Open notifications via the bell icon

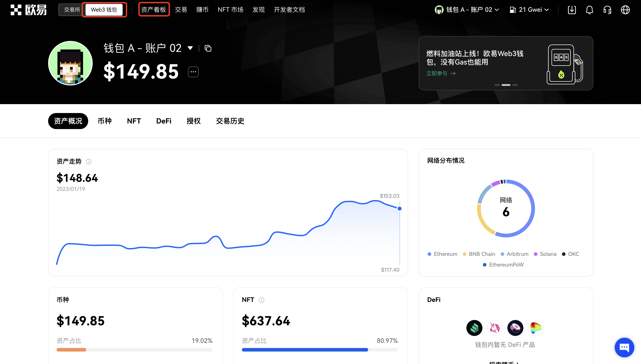tap(590, 10)
